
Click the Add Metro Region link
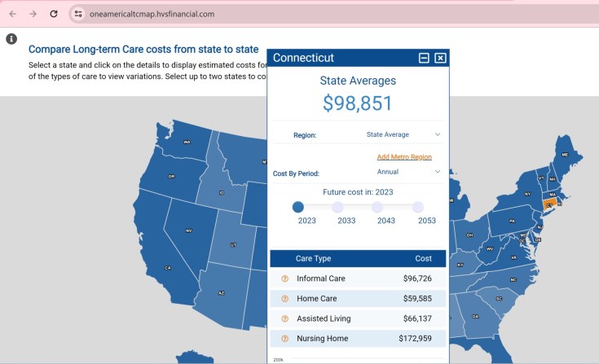point(404,156)
